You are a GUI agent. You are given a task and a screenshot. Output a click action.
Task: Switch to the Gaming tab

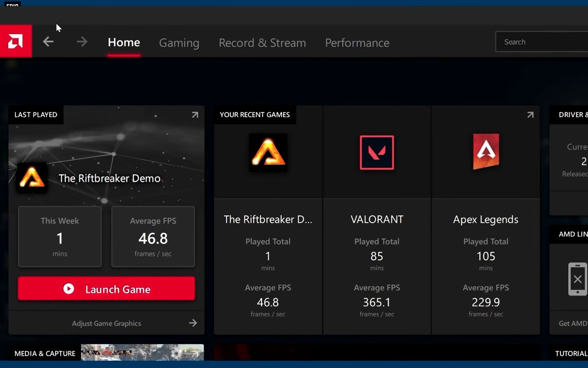(179, 43)
